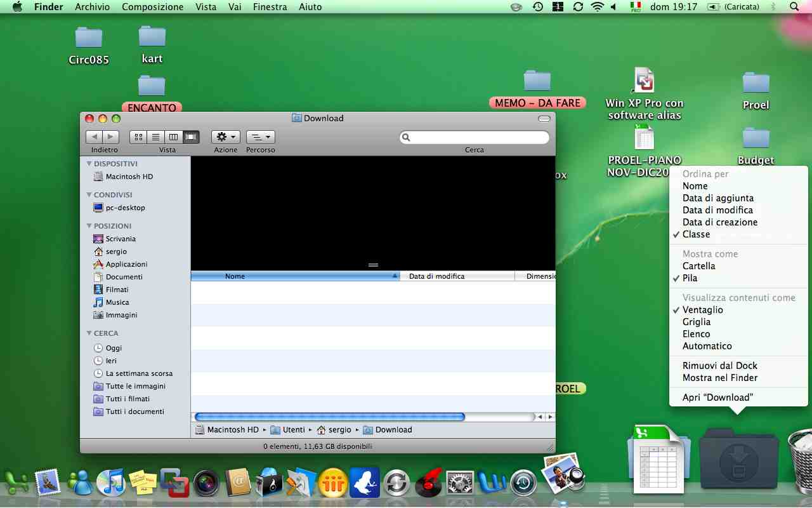Open Mail from the Dock
Image resolution: width=812 pixels, height=508 pixels.
point(48,483)
